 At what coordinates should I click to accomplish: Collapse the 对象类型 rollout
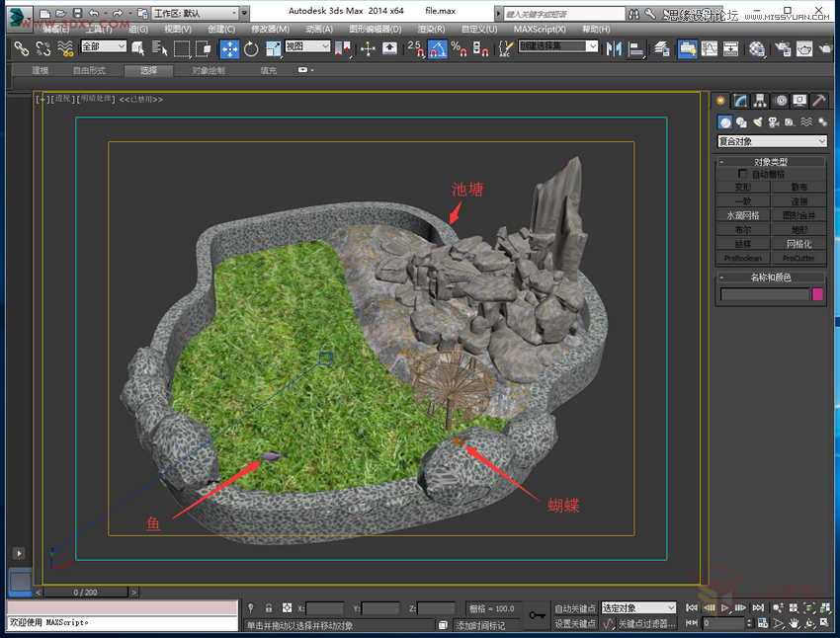[x=772, y=162]
